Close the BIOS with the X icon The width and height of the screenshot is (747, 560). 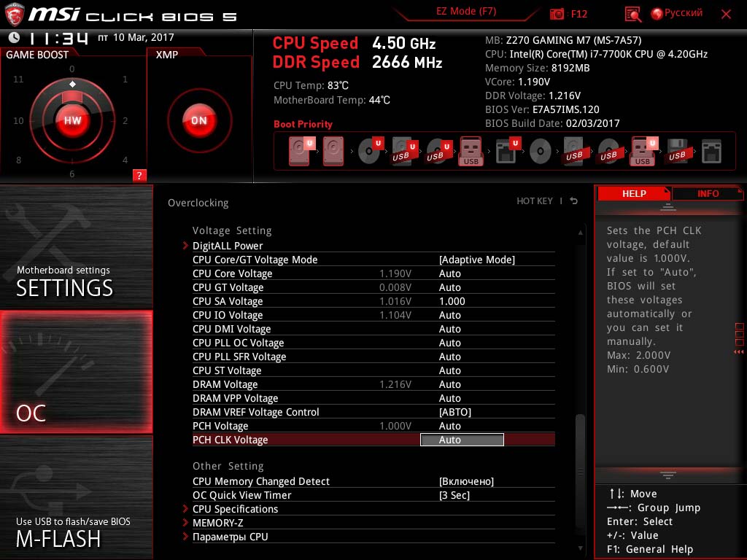tap(726, 14)
